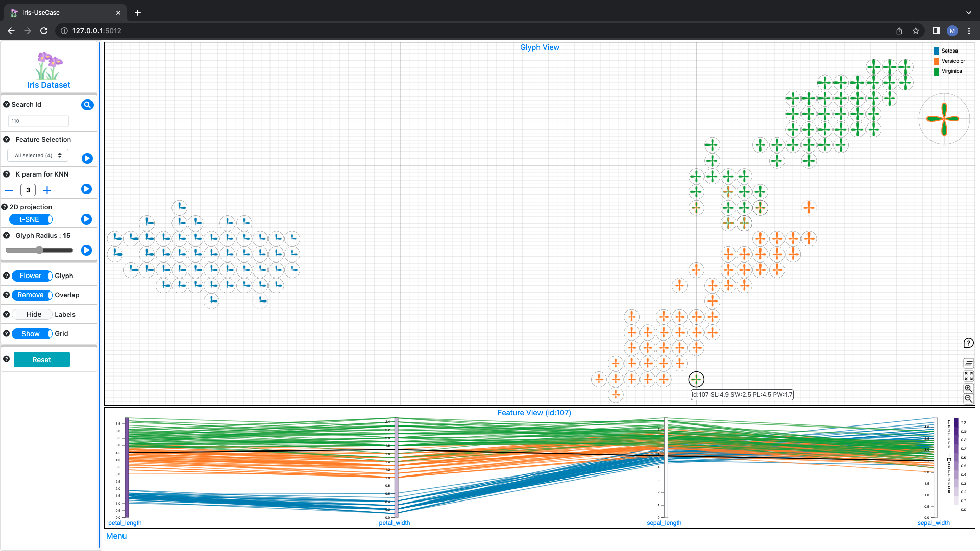Screen dimensions: 980x551
Task: Select the zoom-out magnifier icon in Glyph View
Action: coord(968,399)
